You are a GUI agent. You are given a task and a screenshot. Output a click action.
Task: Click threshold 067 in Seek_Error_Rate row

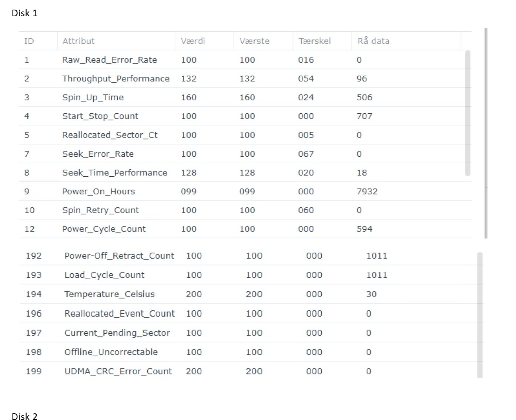[306, 154]
